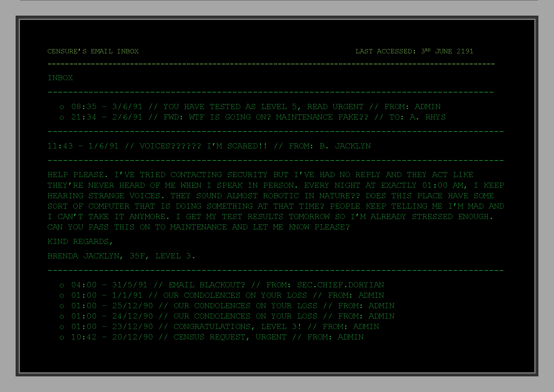Click the bullet beside the 21:34 email
The width and height of the screenshot is (554, 392).
(x=62, y=118)
